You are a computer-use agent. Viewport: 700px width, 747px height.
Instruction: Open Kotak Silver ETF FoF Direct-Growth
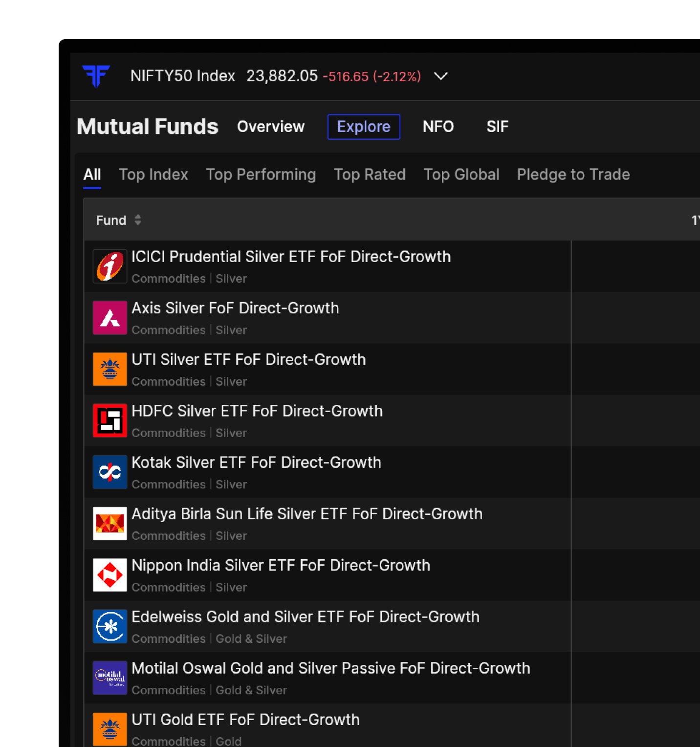click(257, 462)
